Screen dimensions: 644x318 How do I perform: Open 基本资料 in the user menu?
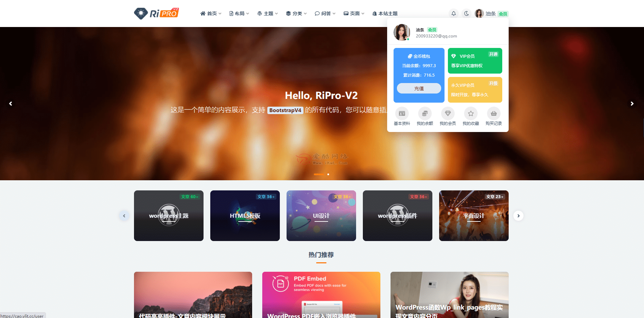pyautogui.click(x=402, y=116)
